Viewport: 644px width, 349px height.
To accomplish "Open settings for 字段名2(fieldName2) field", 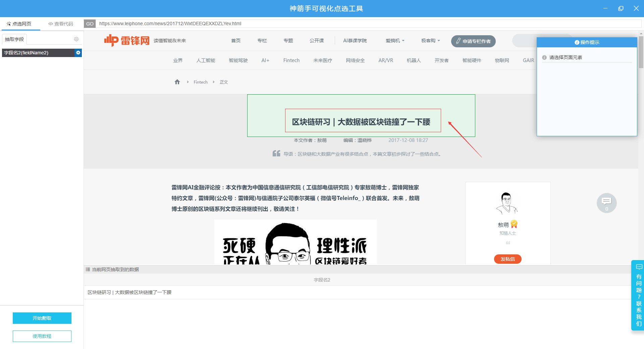I will tap(78, 53).
